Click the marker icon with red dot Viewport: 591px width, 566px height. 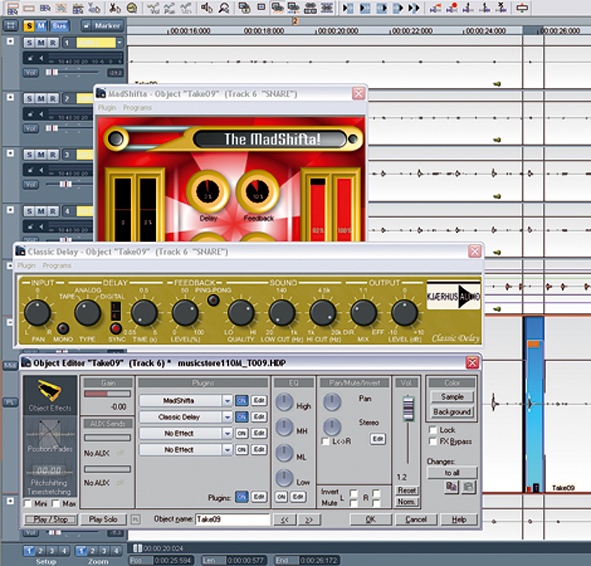452,8
